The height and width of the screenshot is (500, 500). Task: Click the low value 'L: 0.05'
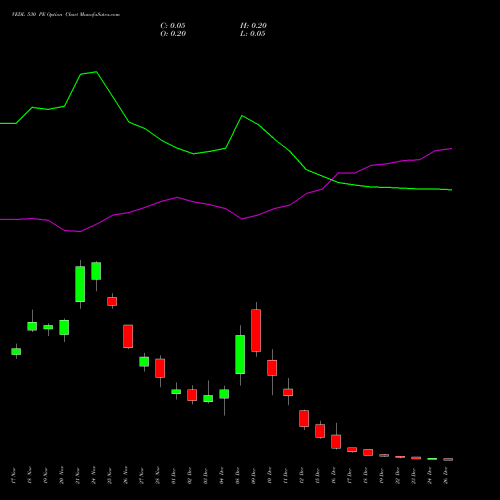point(253,34)
